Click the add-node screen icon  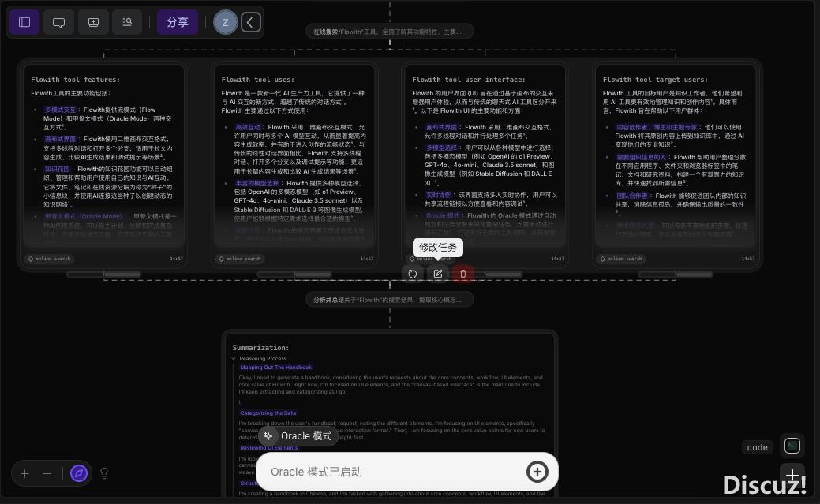coord(93,22)
